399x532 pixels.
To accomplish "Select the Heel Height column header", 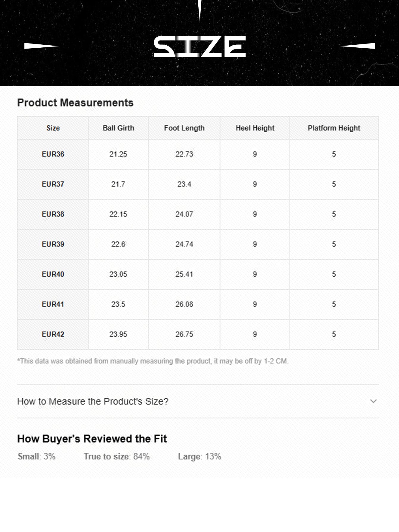I will [255, 128].
